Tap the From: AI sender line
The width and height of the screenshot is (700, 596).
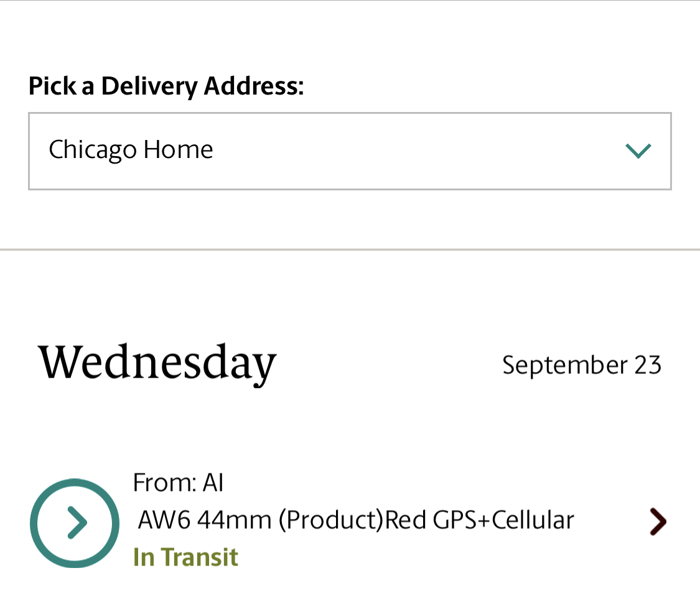click(178, 483)
